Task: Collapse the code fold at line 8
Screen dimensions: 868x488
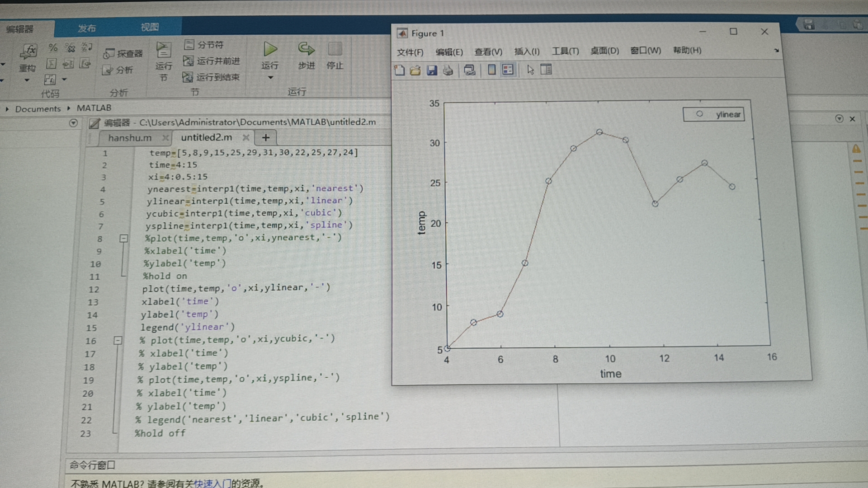Action: point(123,238)
